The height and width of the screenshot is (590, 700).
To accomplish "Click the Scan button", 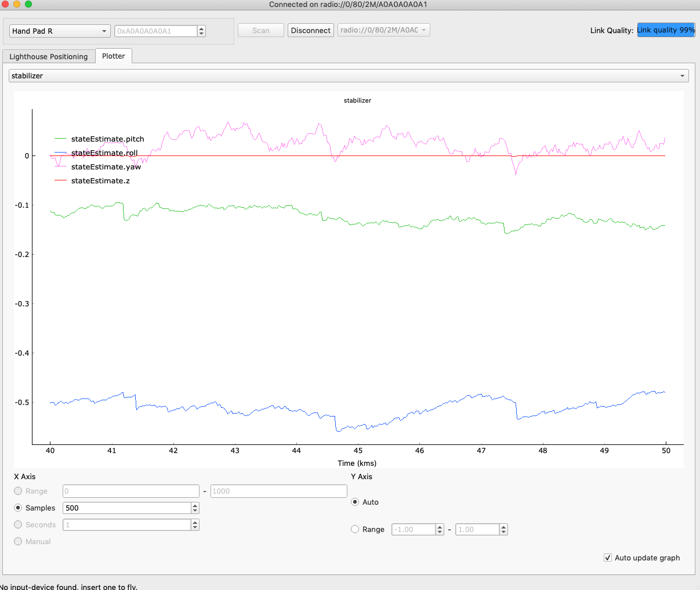I will [x=261, y=31].
